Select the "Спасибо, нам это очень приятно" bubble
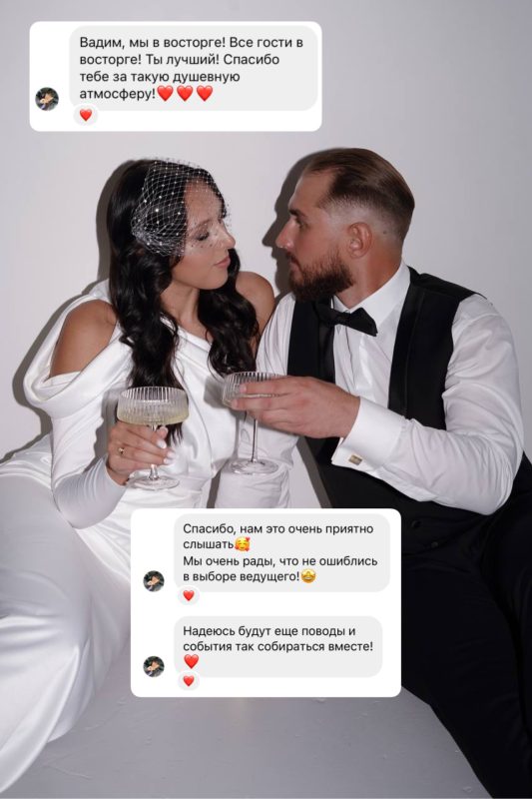Image resolution: width=532 pixels, height=799 pixels. click(282, 553)
